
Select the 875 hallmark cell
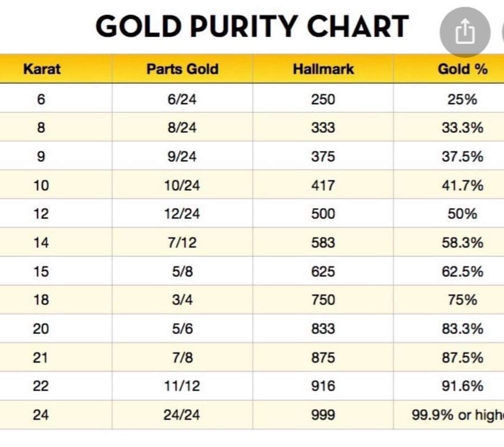pos(323,358)
